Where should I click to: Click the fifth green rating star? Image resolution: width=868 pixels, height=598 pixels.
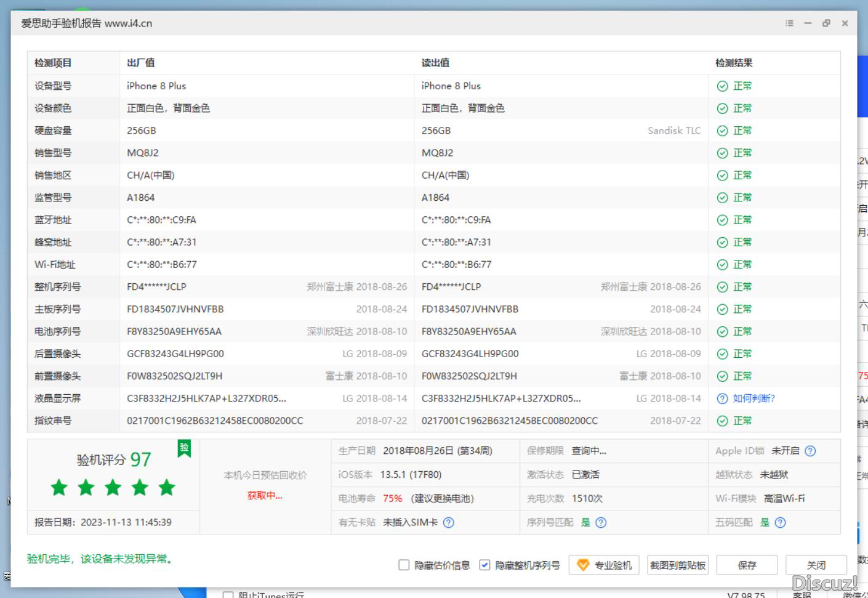coord(167,488)
